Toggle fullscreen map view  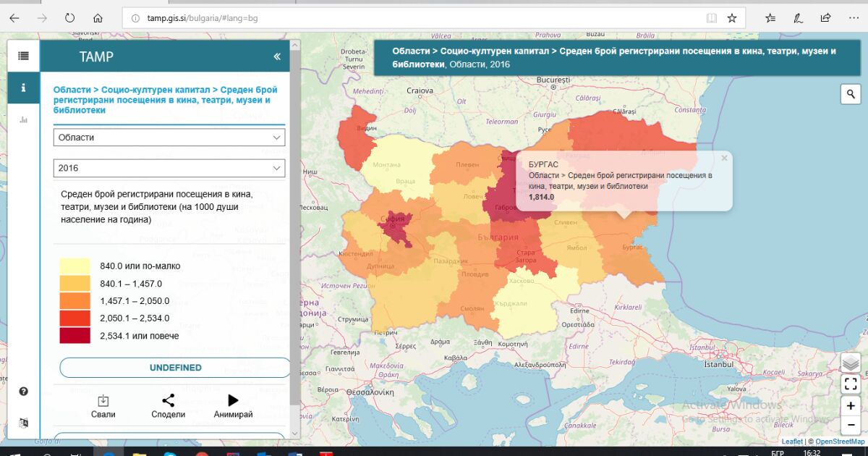pos(851,384)
